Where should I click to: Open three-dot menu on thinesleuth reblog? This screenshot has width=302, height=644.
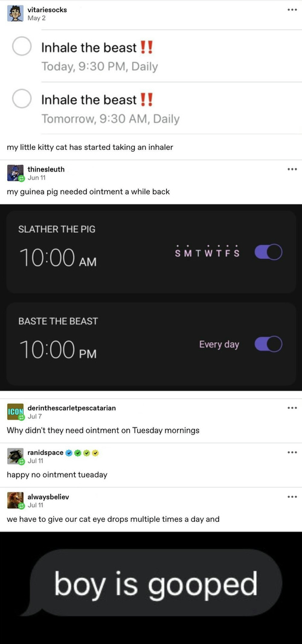(x=292, y=169)
